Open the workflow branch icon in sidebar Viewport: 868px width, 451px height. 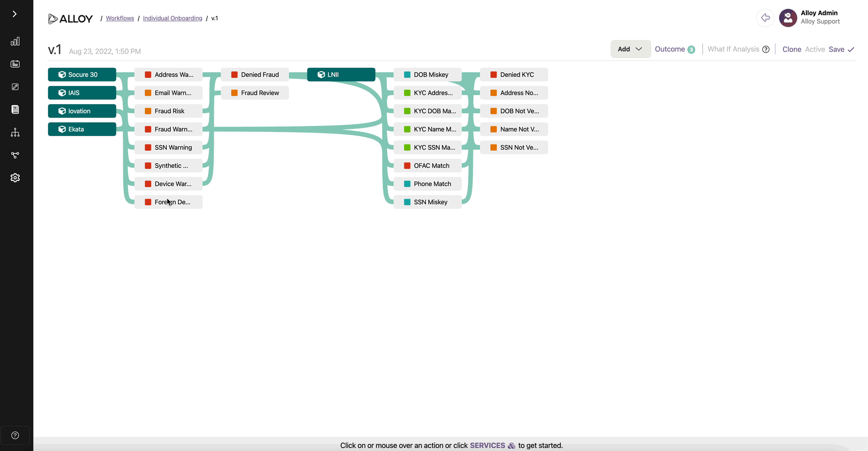point(15,155)
